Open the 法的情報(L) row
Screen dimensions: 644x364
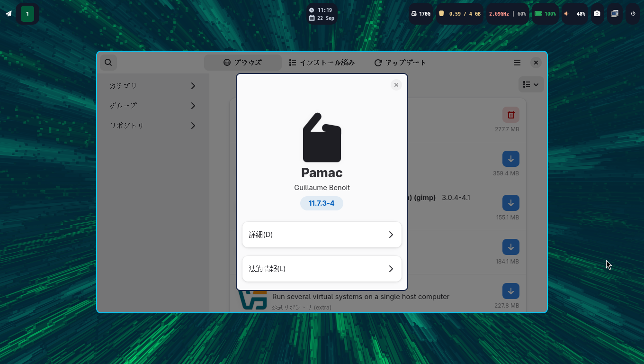322,269
